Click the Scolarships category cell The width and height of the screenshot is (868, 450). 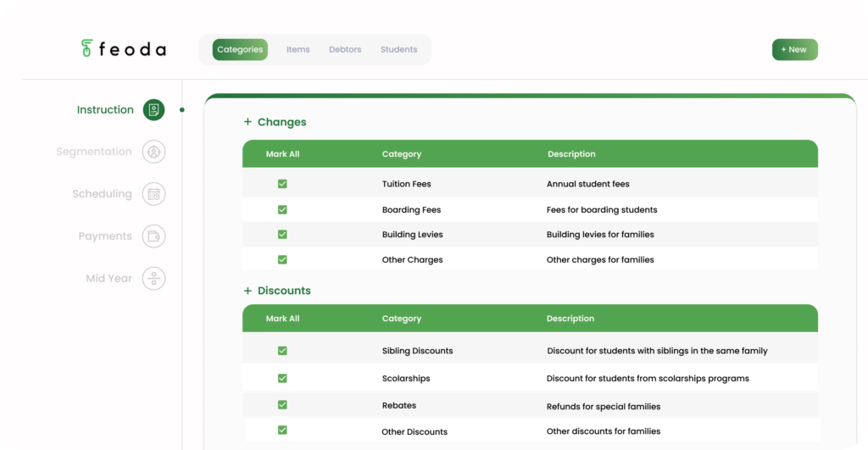point(406,379)
